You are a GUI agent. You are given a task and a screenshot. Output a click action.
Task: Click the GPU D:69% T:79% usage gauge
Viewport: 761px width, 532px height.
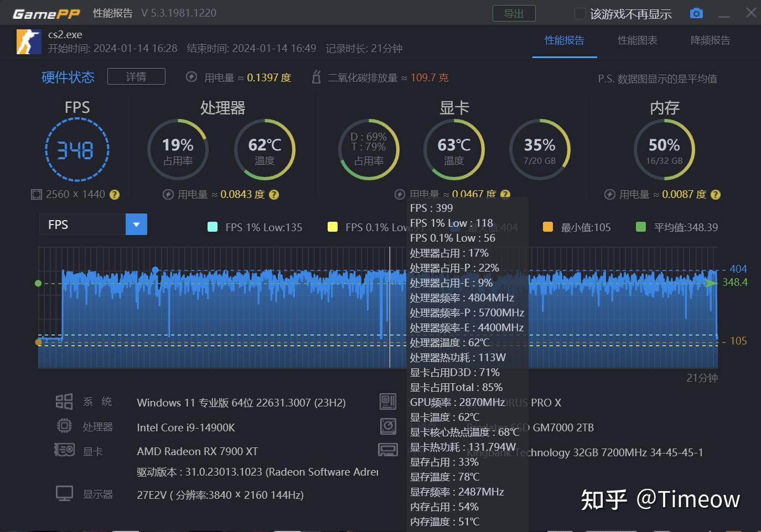point(369,150)
